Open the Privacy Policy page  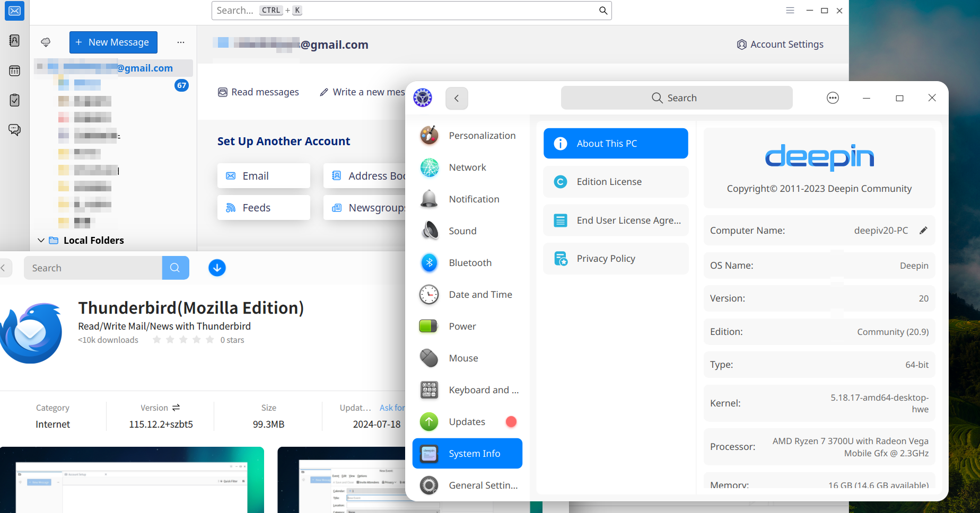pos(616,259)
